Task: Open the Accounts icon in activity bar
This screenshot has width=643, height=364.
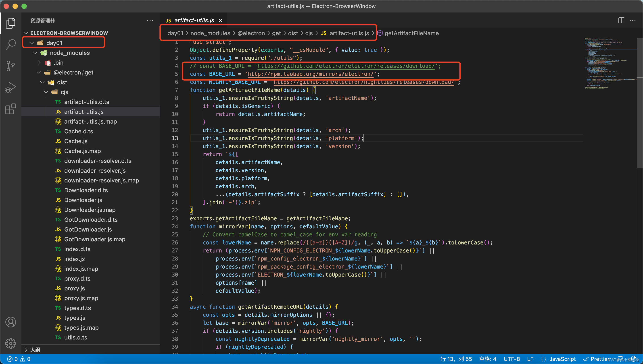Action: pyautogui.click(x=10, y=322)
